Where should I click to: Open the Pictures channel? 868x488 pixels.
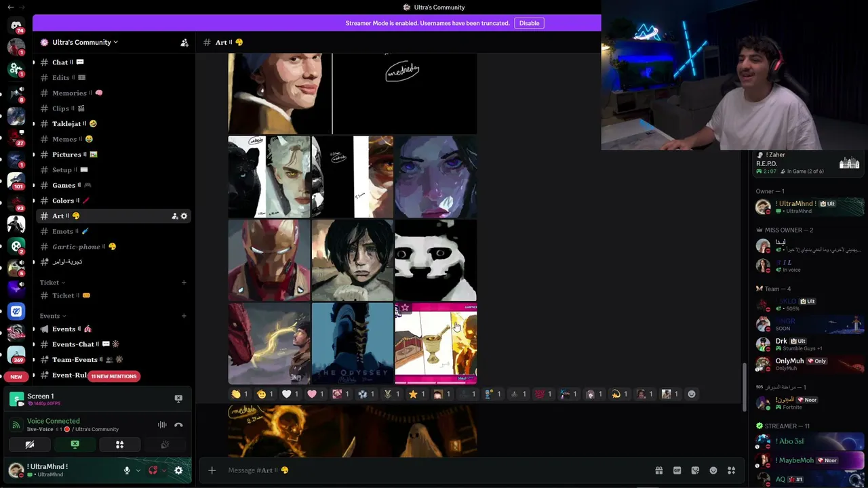click(x=113, y=155)
